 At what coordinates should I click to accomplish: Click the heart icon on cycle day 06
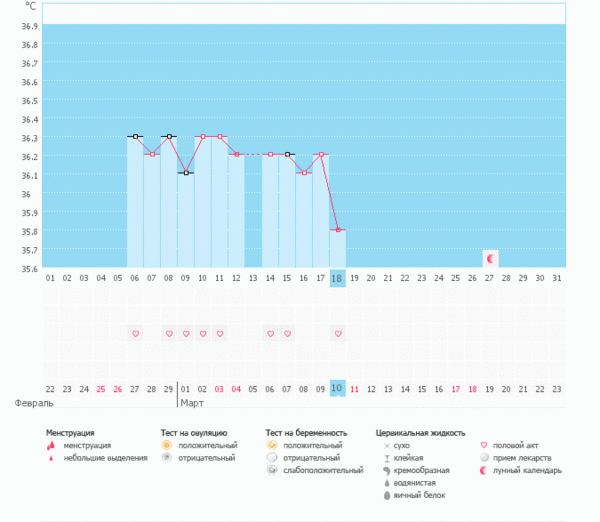pos(135,333)
